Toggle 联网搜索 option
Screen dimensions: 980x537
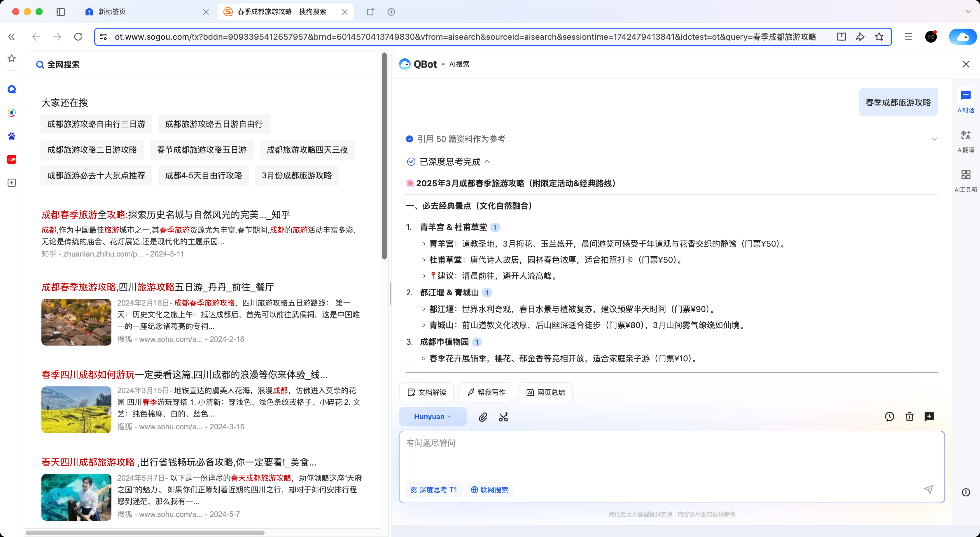(x=489, y=490)
